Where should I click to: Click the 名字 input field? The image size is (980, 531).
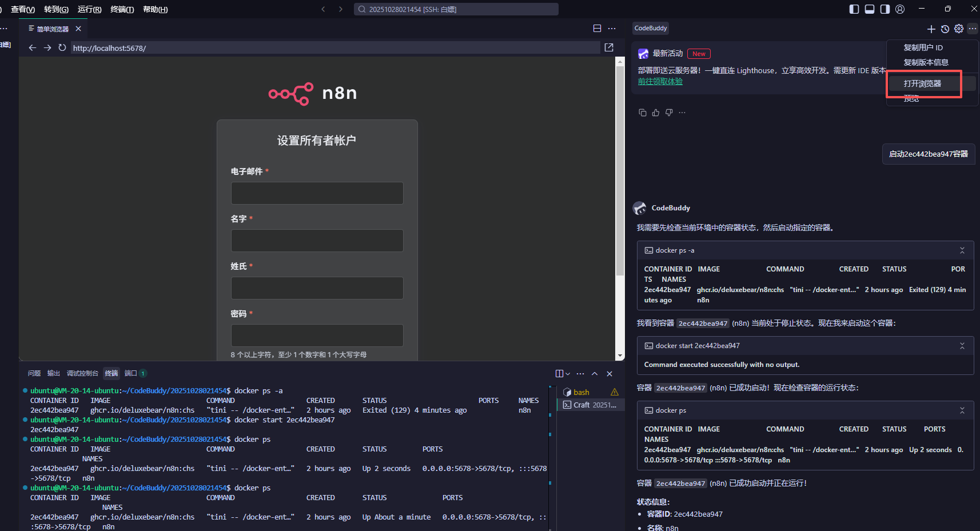coord(317,241)
